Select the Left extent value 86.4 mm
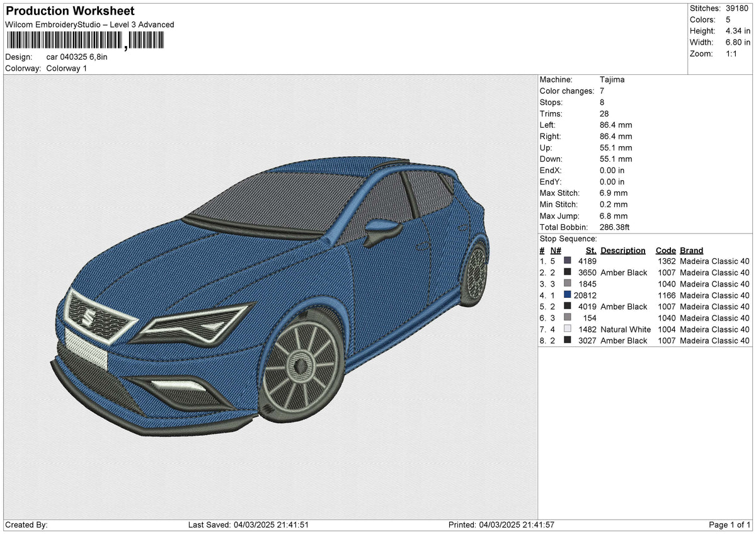Image resolution: width=756 pixels, height=534 pixels. pos(616,125)
